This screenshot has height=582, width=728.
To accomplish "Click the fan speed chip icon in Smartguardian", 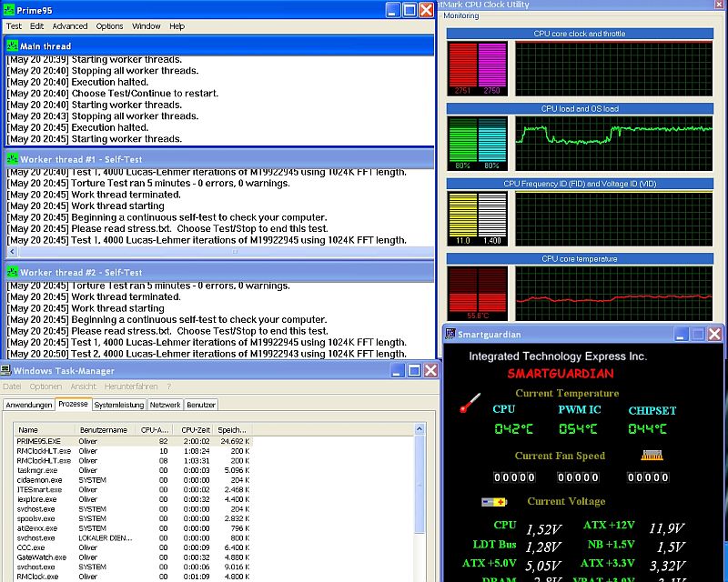I will point(652,456).
